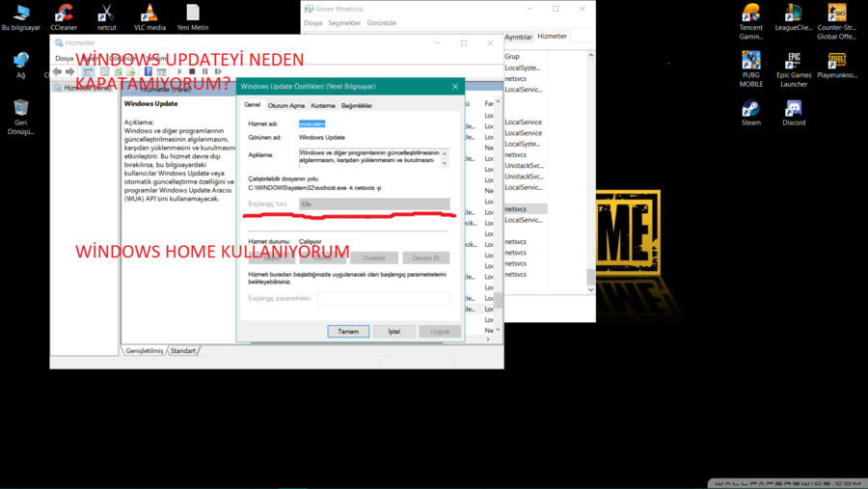Click the Açıklama box down arrow

pyautogui.click(x=445, y=163)
